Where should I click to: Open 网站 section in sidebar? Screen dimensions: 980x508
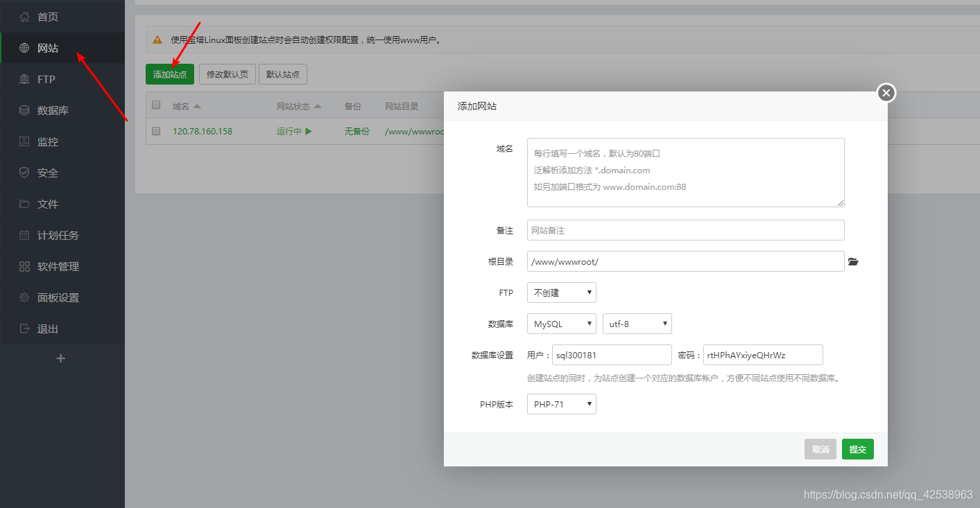[62, 48]
